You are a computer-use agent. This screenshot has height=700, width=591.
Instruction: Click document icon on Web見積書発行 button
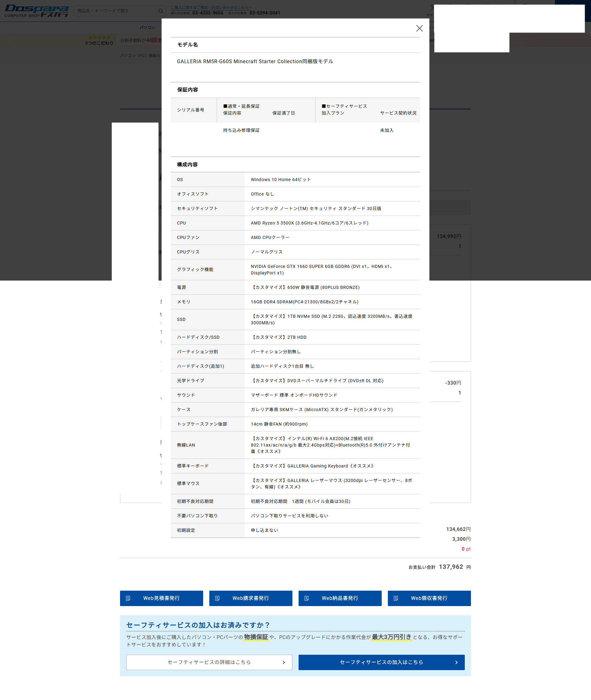[x=128, y=598]
